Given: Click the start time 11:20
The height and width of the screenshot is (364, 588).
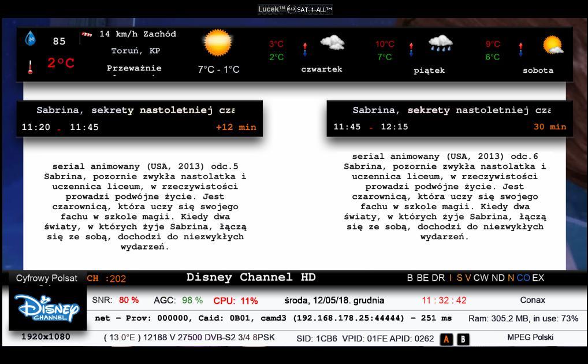Looking at the screenshot, I should [x=36, y=127].
